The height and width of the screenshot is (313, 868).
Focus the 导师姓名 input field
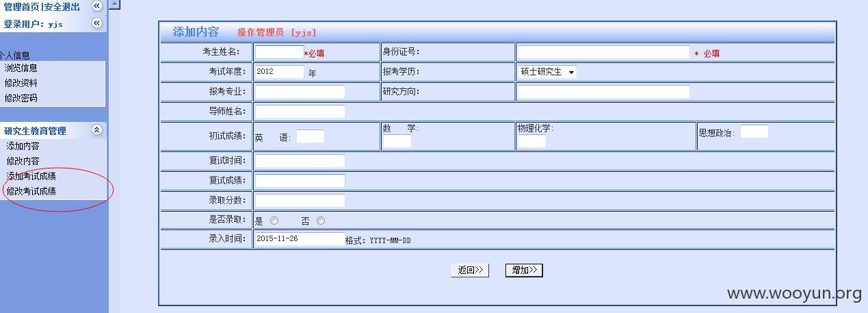pyautogui.click(x=300, y=112)
